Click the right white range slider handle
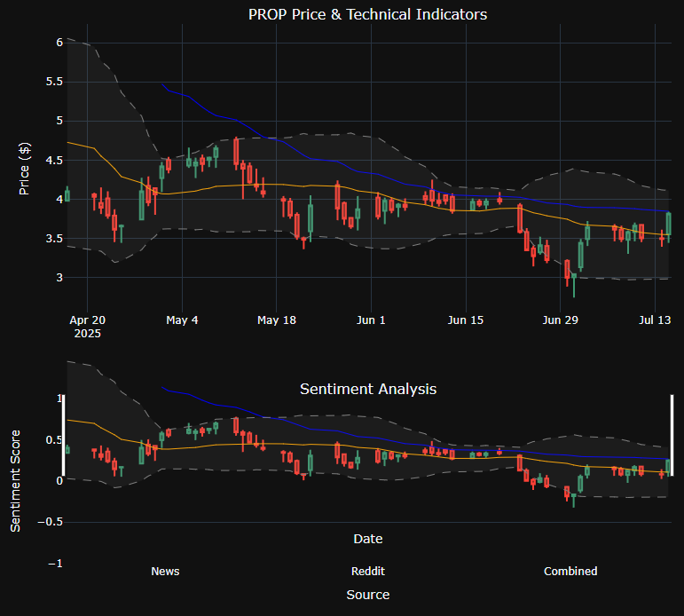The width and height of the screenshot is (684, 616). 672,435
